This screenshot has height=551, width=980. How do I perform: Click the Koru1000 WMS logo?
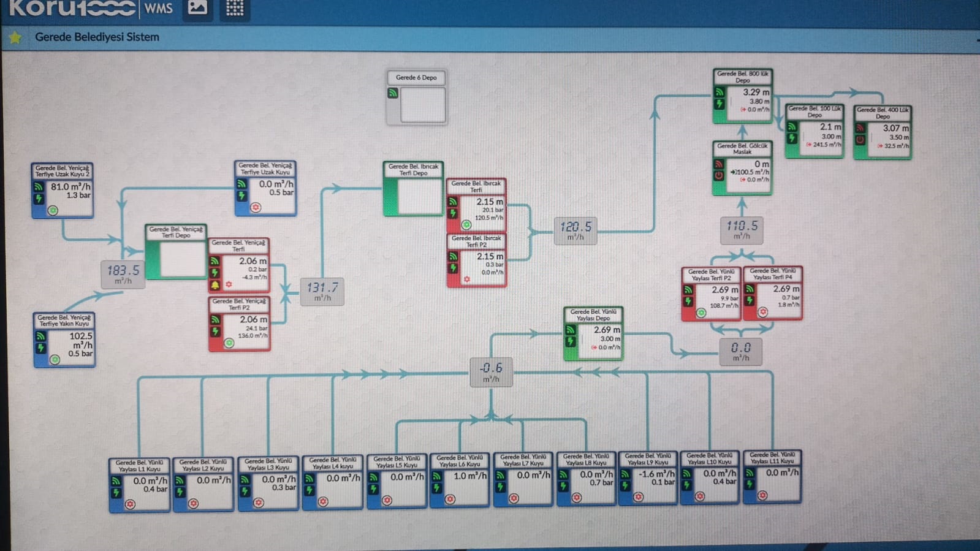coord(91,9)
